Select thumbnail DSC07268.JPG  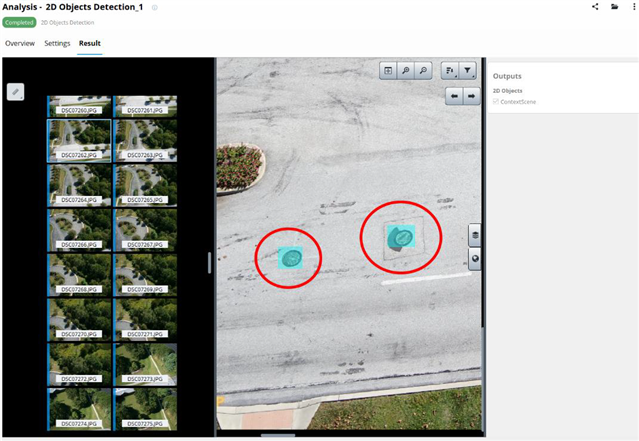point(79,275)
